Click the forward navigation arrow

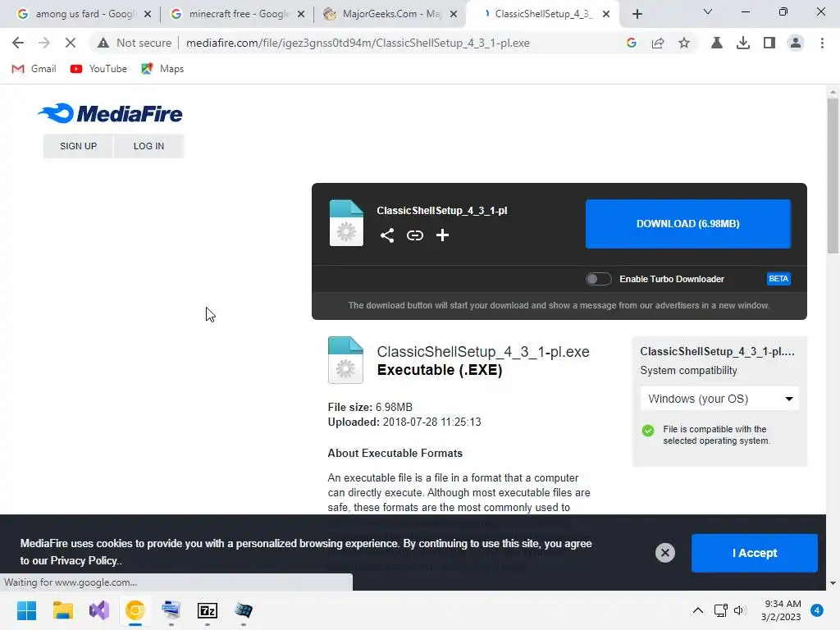point(44,43)
